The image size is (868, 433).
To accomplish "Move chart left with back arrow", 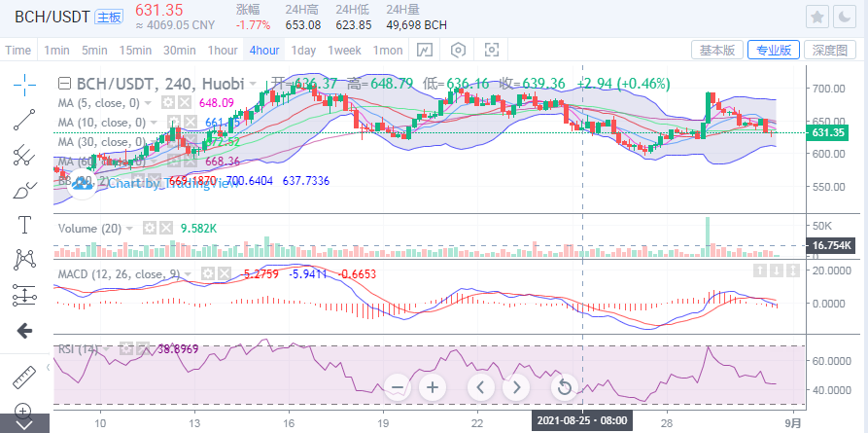I will click(481, 387).
